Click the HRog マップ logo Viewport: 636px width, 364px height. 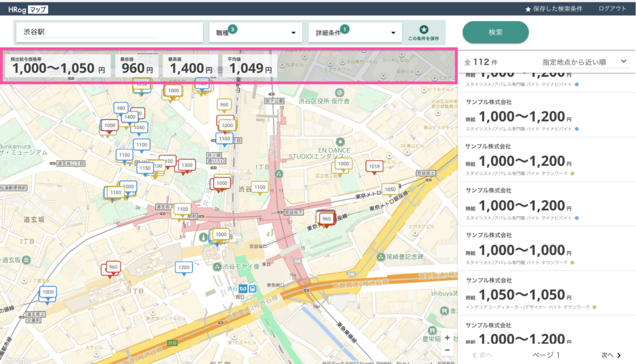tap(27, 9)
